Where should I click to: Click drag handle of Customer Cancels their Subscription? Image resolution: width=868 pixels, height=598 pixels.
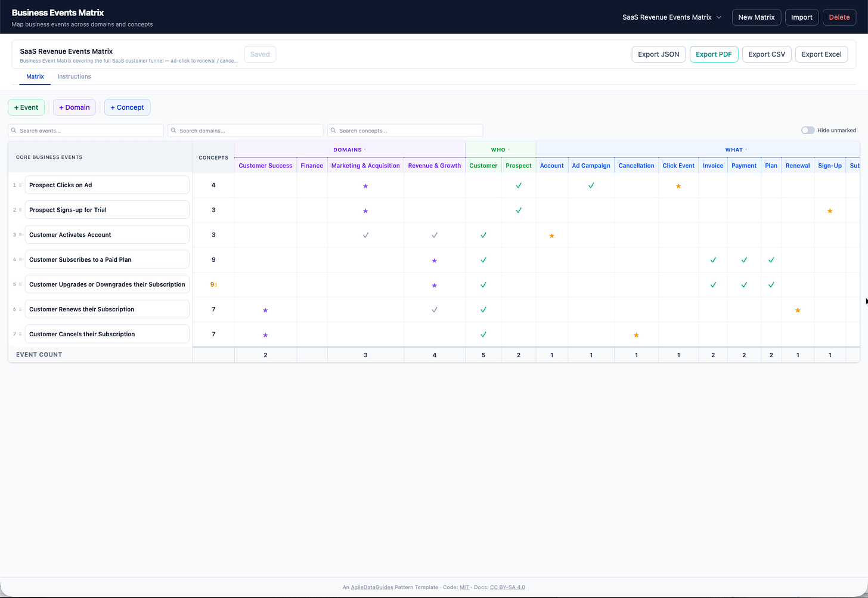click(x=21, y=334)
